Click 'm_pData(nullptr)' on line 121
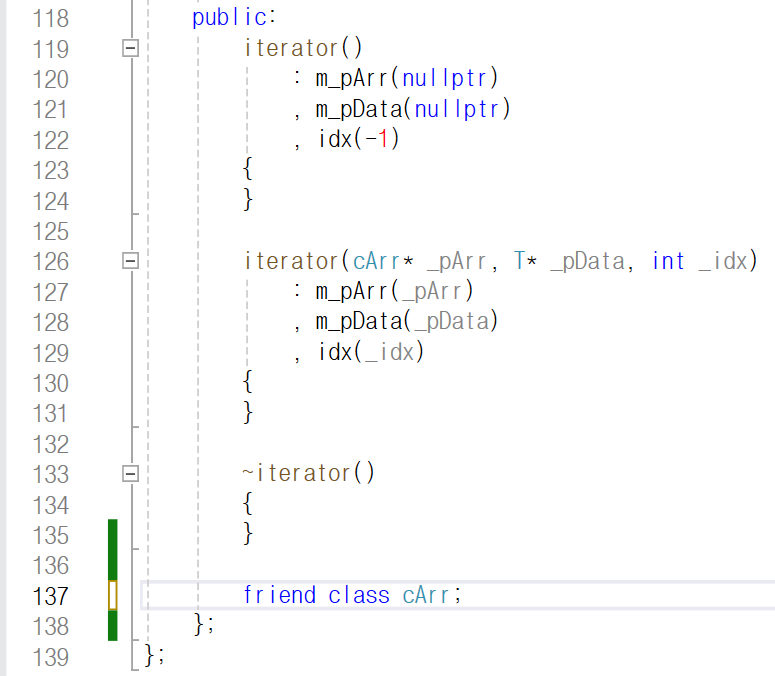 pos(413,109)
